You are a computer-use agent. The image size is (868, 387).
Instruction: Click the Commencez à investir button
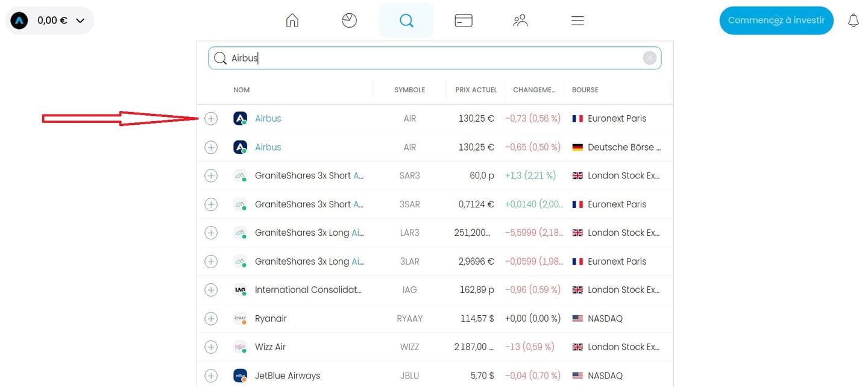coord(776,20)
